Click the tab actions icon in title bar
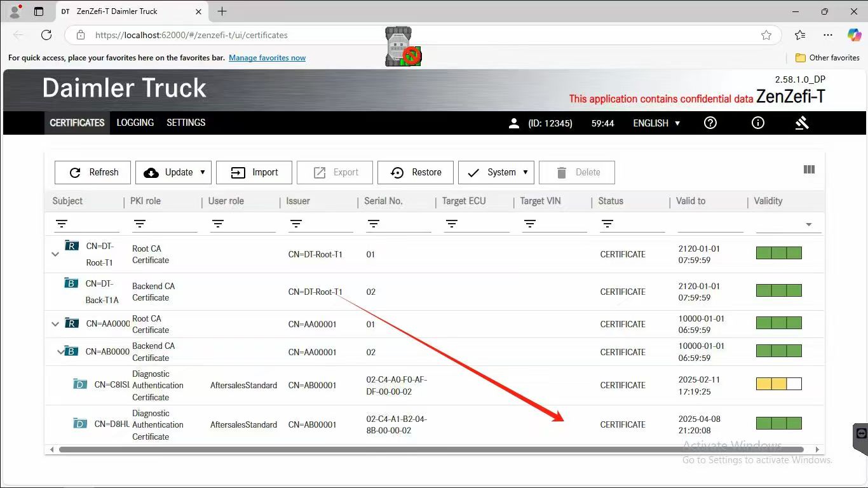The width and height of the screenshot is (868, 488). 39,11
